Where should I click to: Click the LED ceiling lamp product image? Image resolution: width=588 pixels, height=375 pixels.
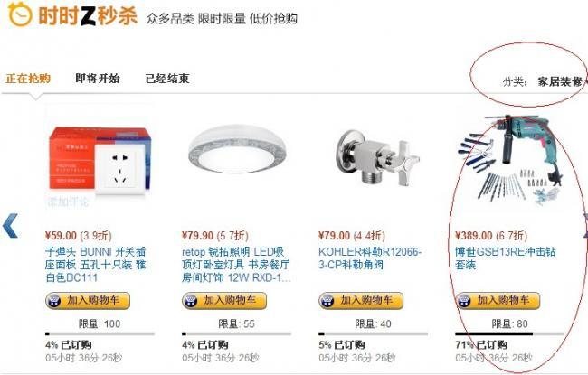coord(237,149)
